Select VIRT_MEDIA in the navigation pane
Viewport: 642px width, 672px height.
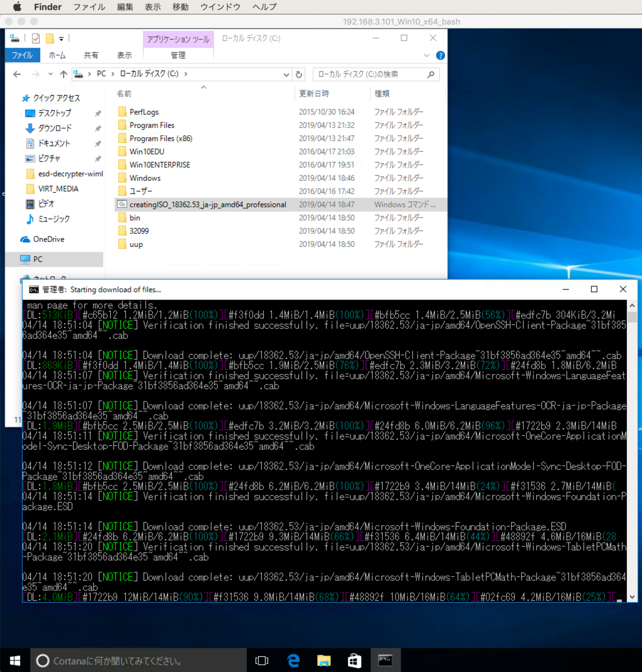pos(58,189)
